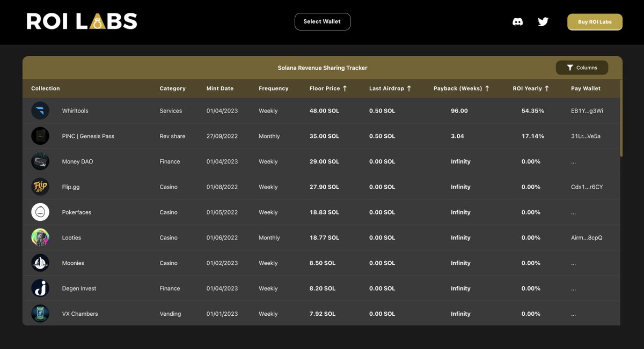The width and height of the screenshot is (644, 349).
Task: Select the Whirltools collection name
Action: [75, 111]
